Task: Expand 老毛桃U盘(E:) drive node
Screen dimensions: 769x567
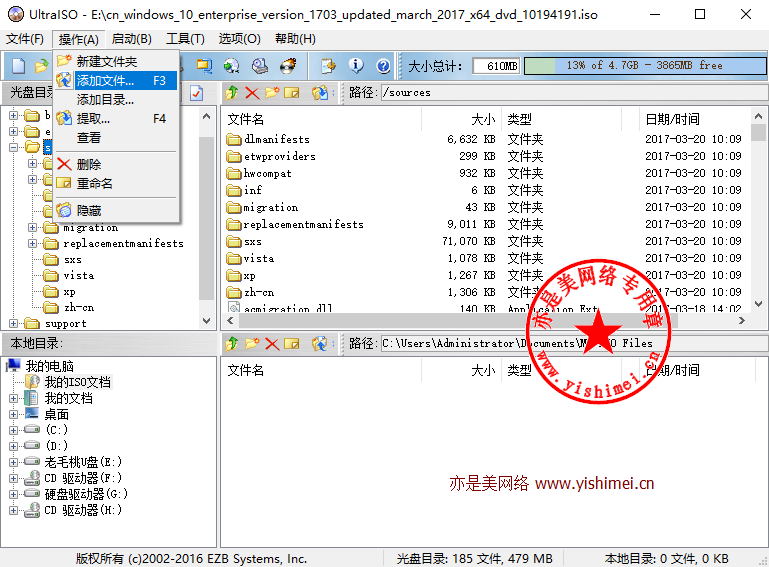Action: [13, 462]
